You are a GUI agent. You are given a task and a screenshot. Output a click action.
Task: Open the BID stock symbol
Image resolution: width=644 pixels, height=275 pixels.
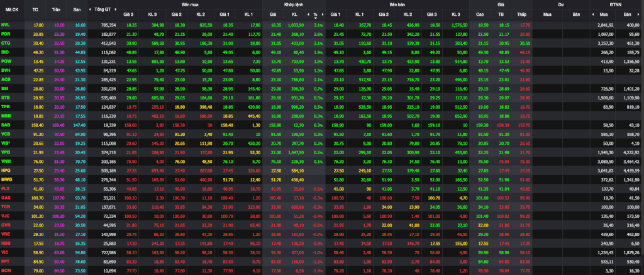pos(5,52)
